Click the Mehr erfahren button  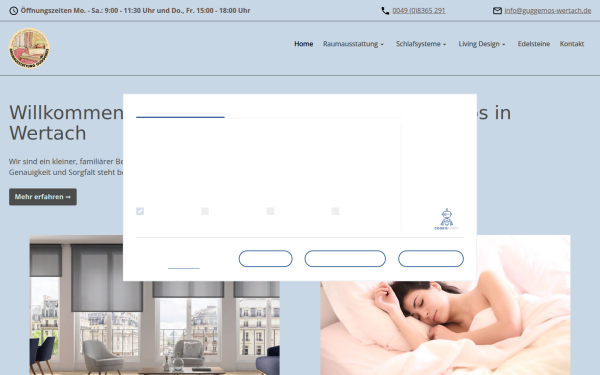(43, 197)
